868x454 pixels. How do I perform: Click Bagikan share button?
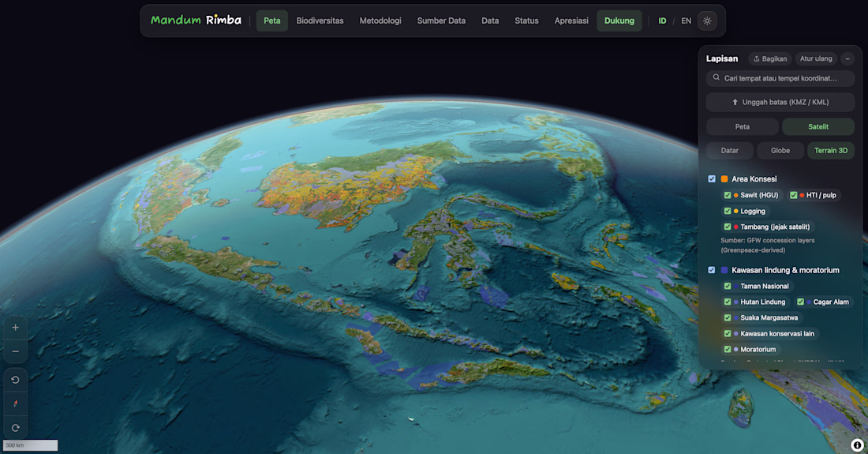coord(770,58)
